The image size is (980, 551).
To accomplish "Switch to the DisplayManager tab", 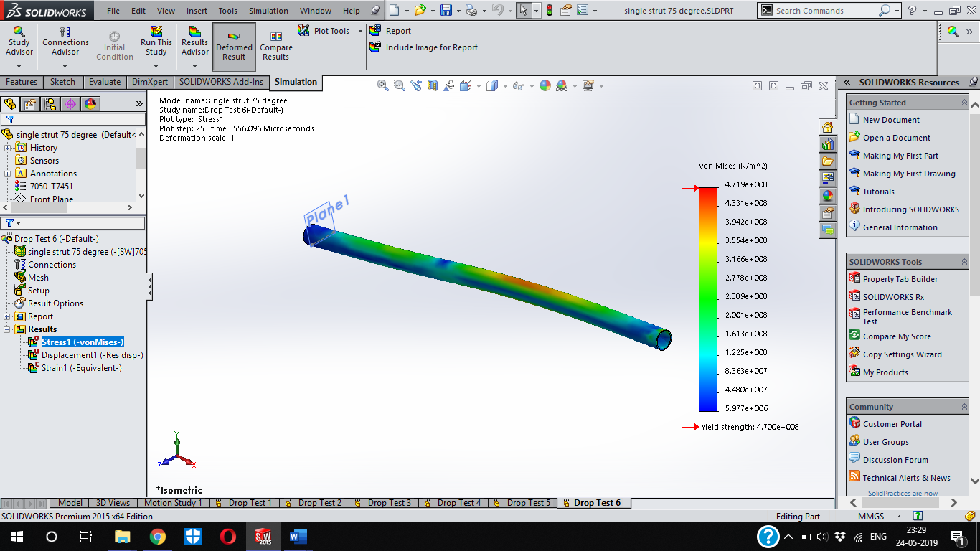I will pyautogui.click(x=90, y=104).
